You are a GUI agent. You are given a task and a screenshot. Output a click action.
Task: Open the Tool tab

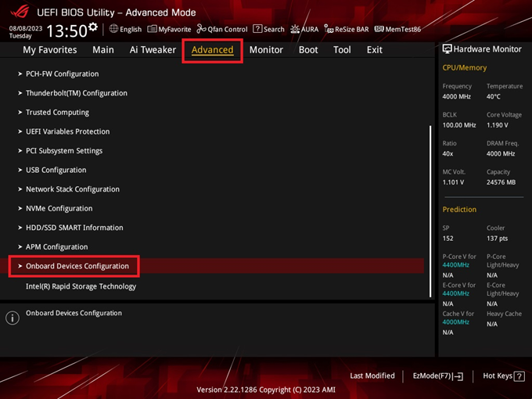[342, 50]
